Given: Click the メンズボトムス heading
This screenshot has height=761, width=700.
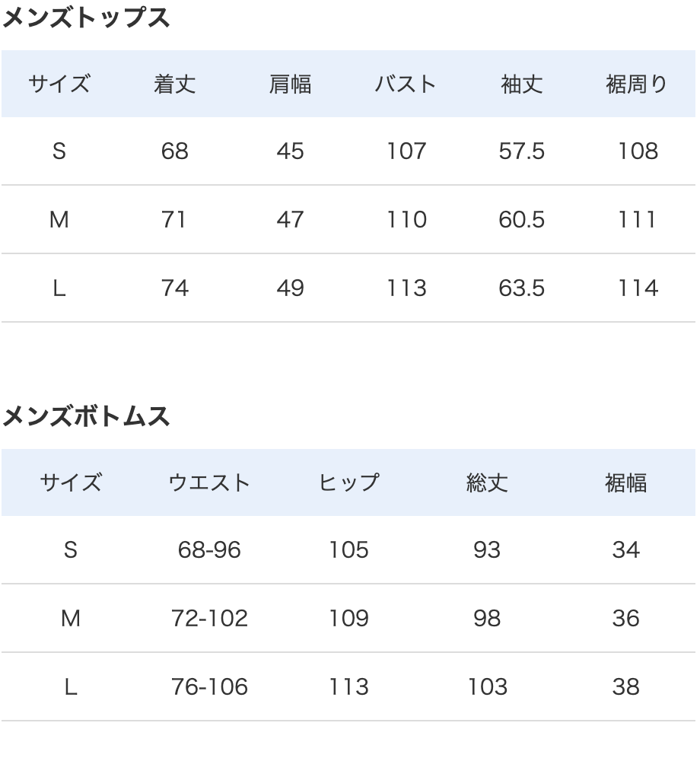Looking at the screenshot, I should coord(86,416).
